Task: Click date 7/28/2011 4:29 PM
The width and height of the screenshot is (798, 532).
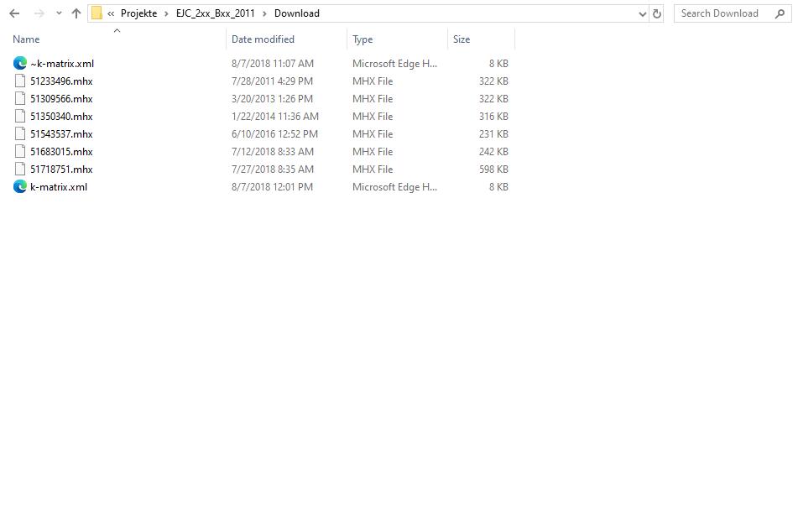Action: coord(272,81)
